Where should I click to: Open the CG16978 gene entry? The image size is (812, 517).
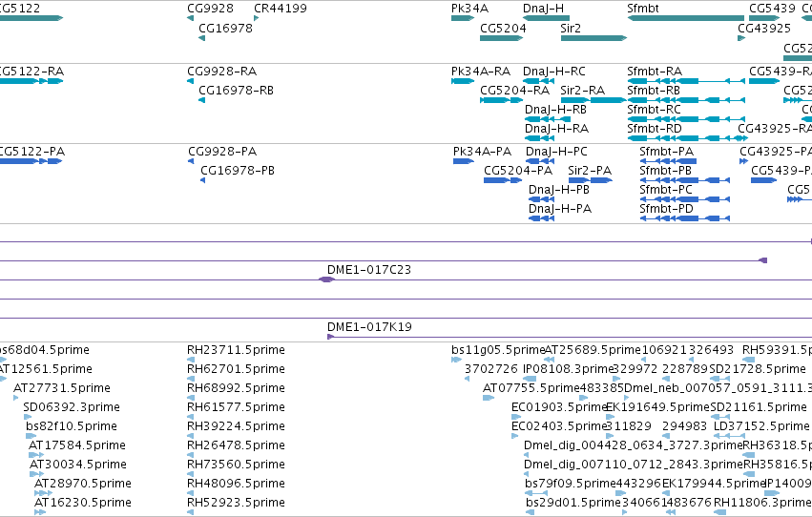[x=201, y=38]
